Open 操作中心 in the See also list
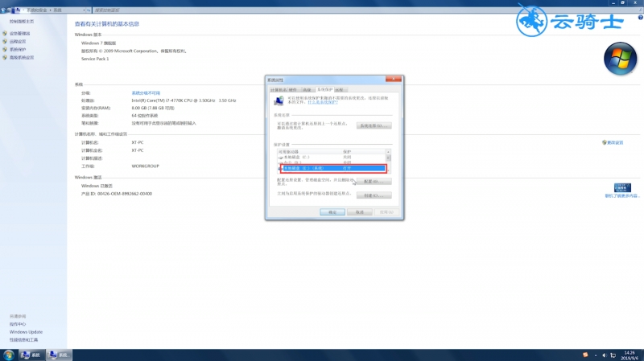 coord(18,324)
